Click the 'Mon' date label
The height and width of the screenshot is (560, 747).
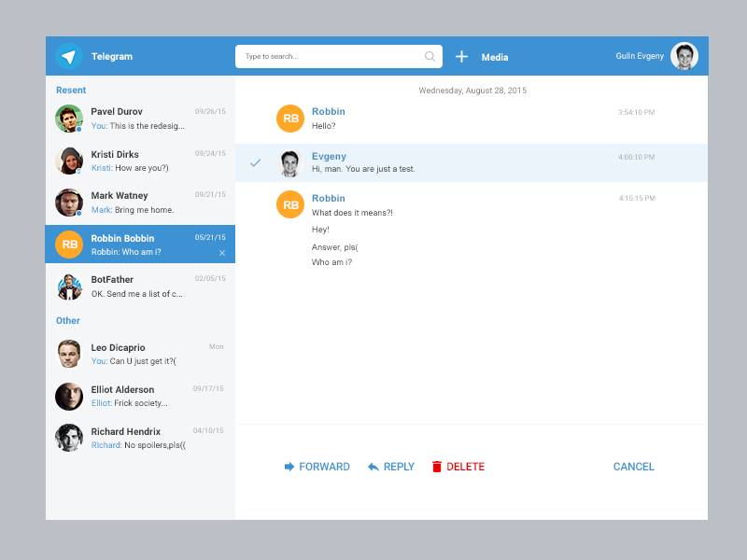point(217,346)
